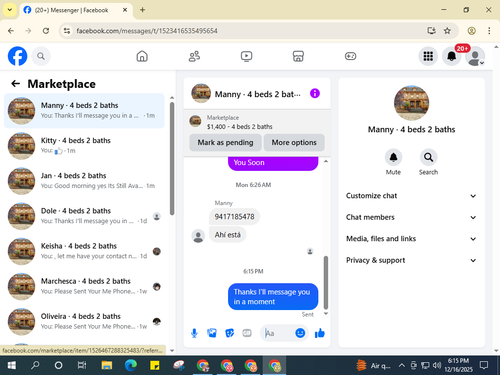Select the Manny - 4 beds 2 baths conversation

point(84,111)
